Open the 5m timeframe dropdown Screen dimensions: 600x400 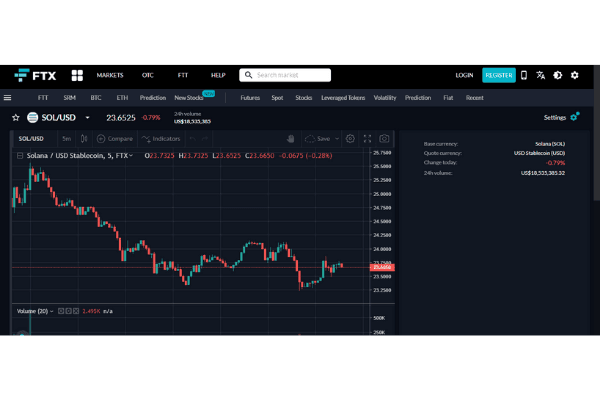coord(66,138)
